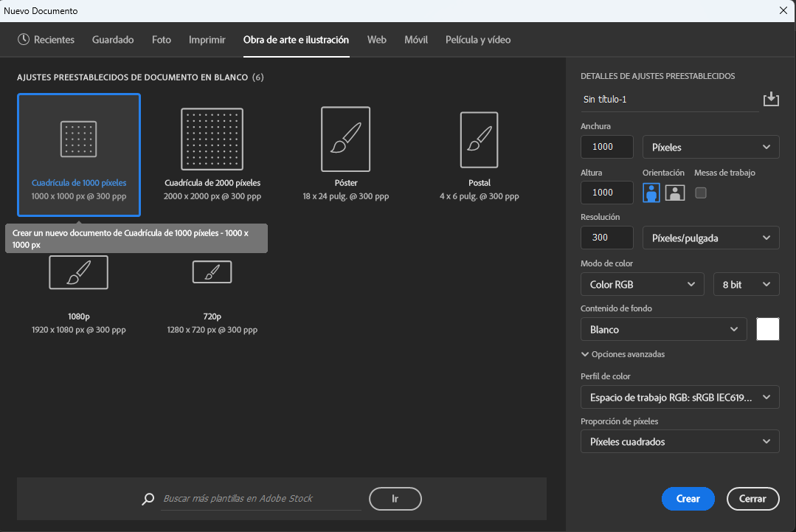
Task: Click the white background color swatch
Action: [x=767, y=329]
